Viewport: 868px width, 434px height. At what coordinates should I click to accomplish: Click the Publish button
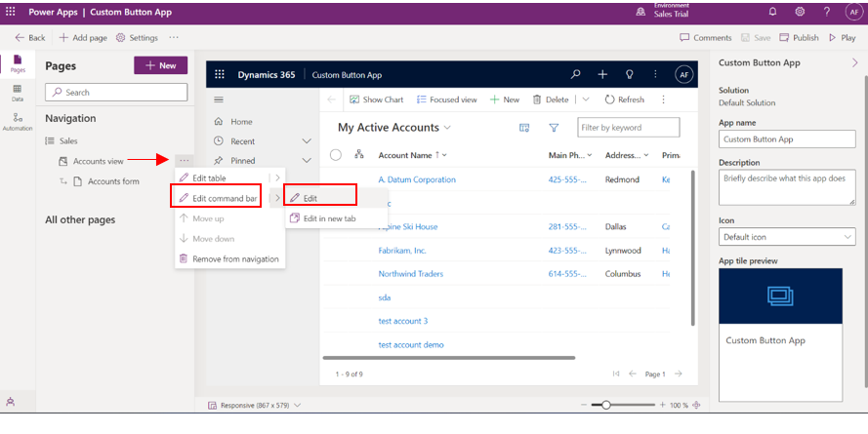(799, 38)
